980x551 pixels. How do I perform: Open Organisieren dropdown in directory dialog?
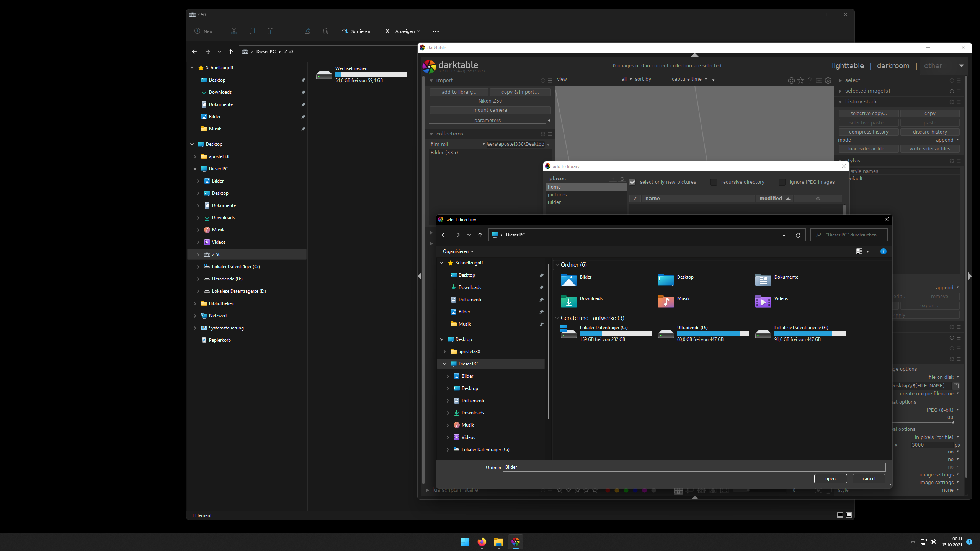click(458, 251)
